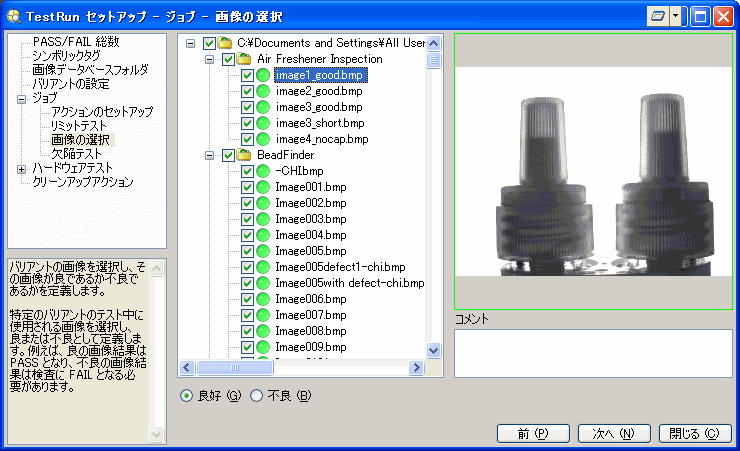The height and width of the screenshot is (451, 740).
Task: Click the green status icon beside image2_good.bmp
Action: pos(264,91)
